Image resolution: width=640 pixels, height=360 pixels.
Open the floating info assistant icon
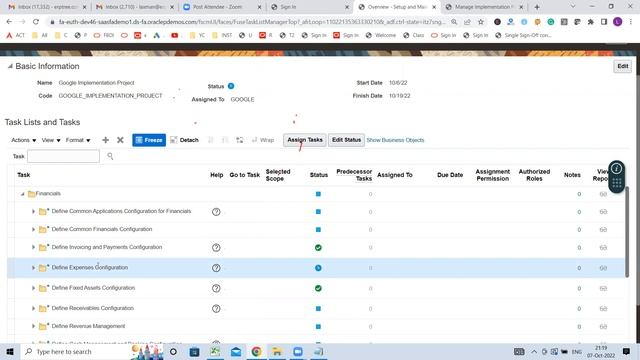tap(616, 168)
